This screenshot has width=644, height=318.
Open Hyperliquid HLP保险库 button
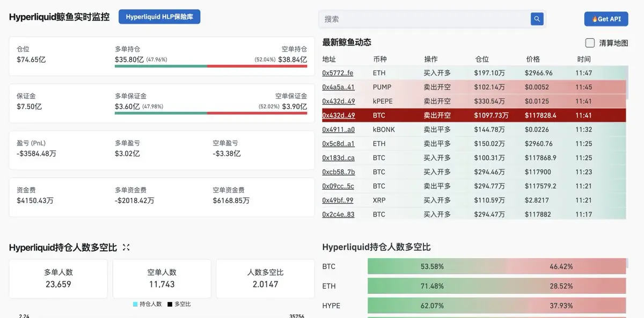pyautogui.click(x=159, y=17)
